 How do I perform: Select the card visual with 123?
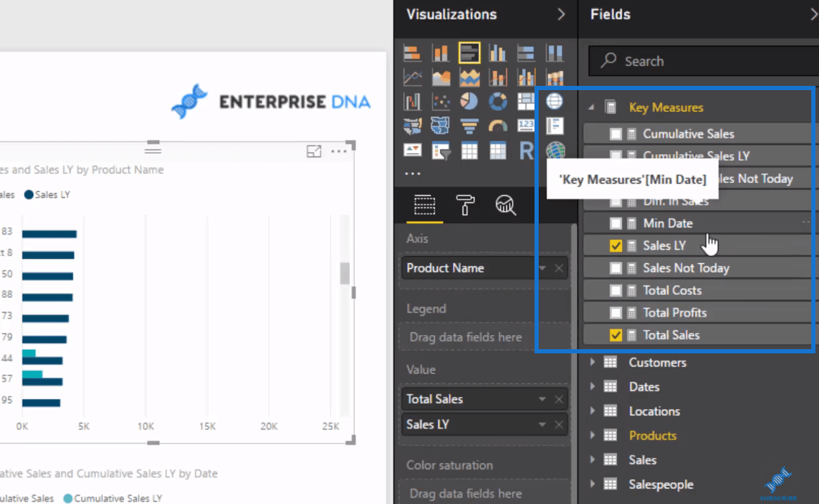point(526,126)
